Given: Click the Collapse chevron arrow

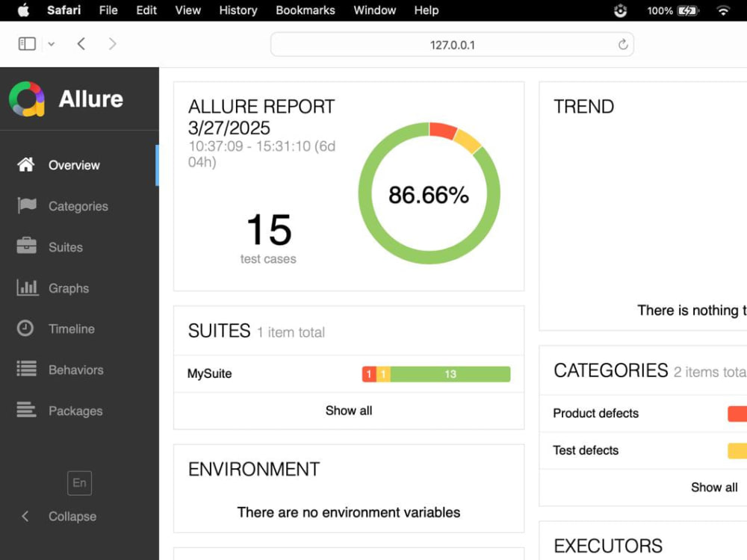Looking at the screenshot, I should [x=25, y=516].
